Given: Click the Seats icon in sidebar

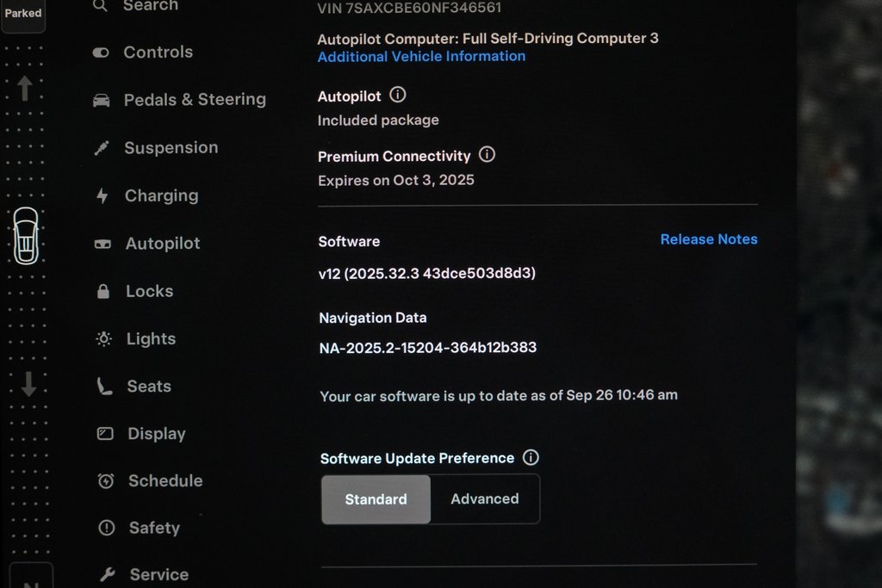Looking at the screenshot, I should coord(104,387).
